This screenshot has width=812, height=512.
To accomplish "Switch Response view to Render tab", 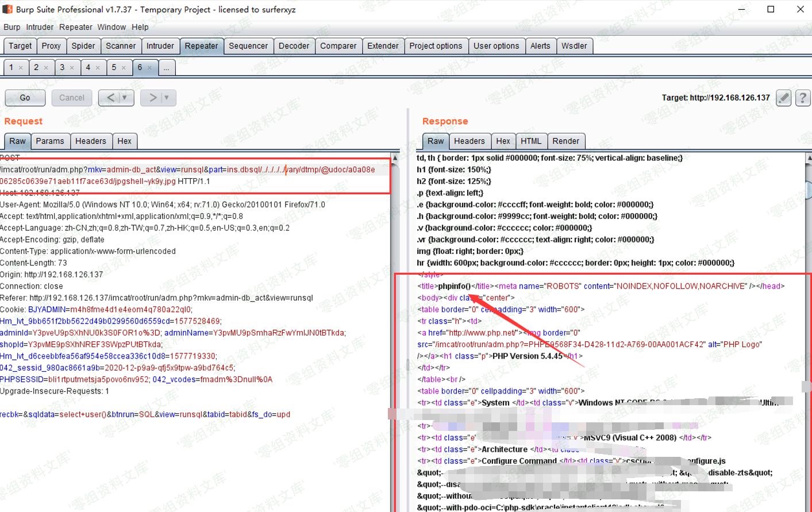I will point(565,141).
